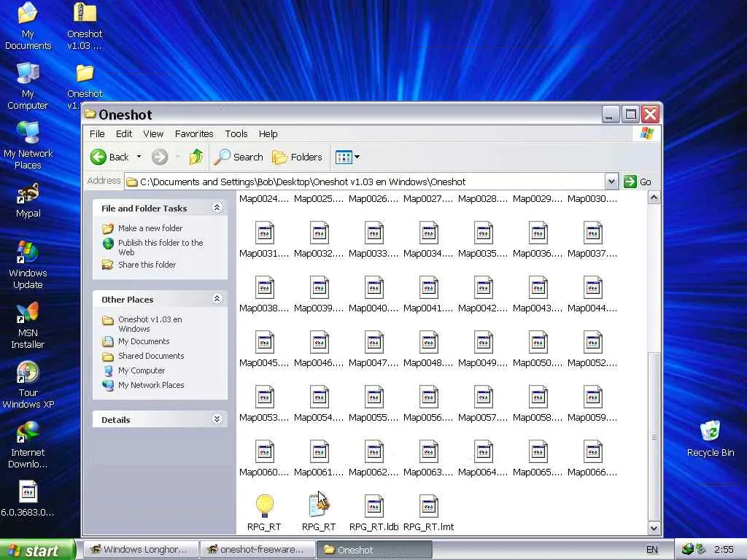Go to My Network Places in Other Places
The width and height of the screenshot is (747, 560).
(151, 385)
